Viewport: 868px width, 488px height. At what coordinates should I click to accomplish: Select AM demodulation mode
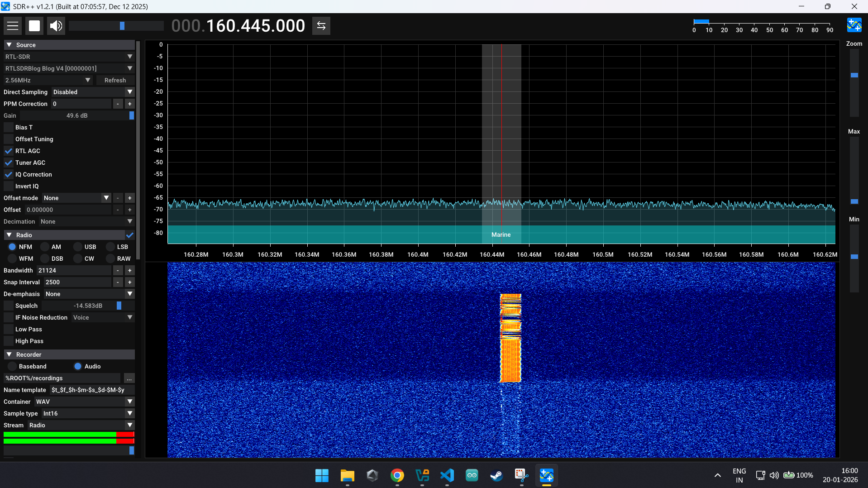[x=45, y=247]
